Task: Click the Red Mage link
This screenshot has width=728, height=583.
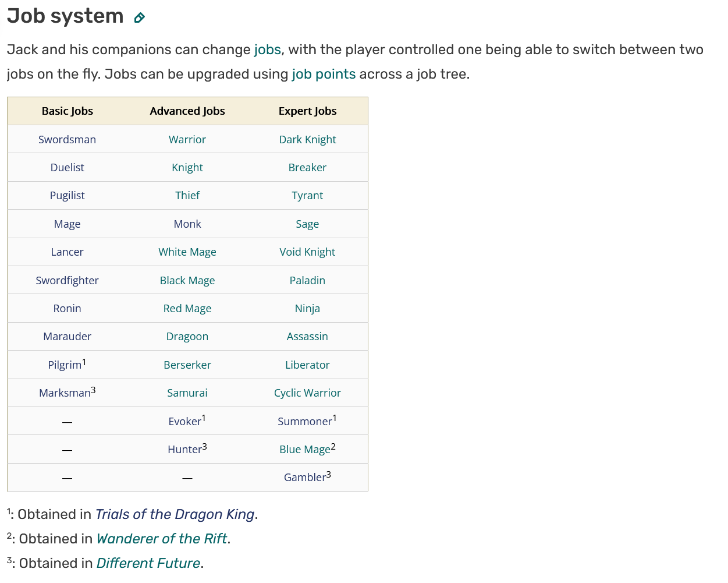Action: (187, 308)
